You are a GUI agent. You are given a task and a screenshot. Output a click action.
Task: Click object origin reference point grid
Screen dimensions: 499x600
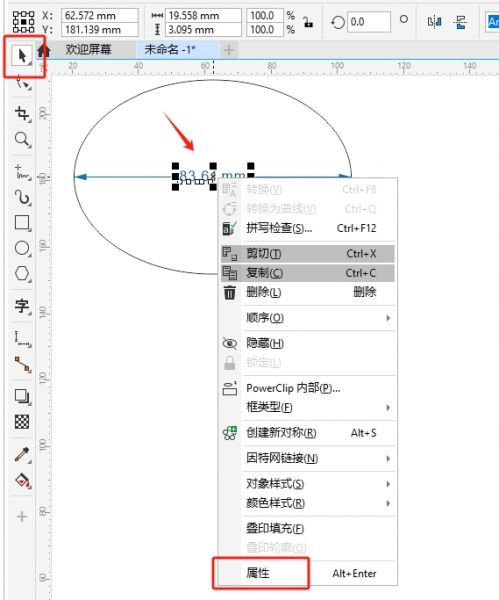coord(23,22)
